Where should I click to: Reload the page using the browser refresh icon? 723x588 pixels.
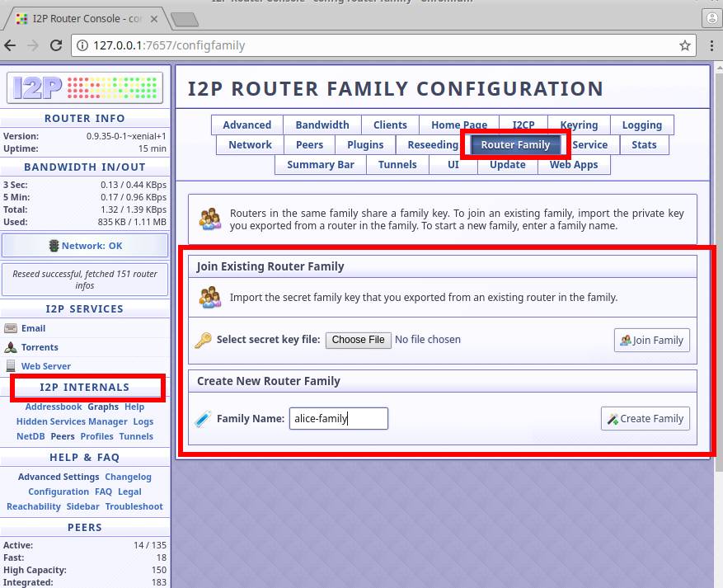click(57, 45)
